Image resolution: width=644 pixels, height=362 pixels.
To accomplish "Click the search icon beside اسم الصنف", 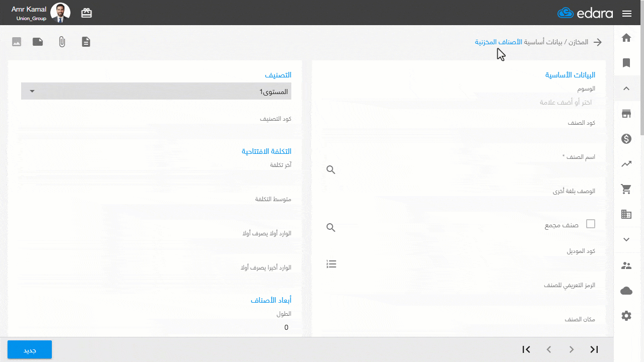I will (x=331, y=170).
